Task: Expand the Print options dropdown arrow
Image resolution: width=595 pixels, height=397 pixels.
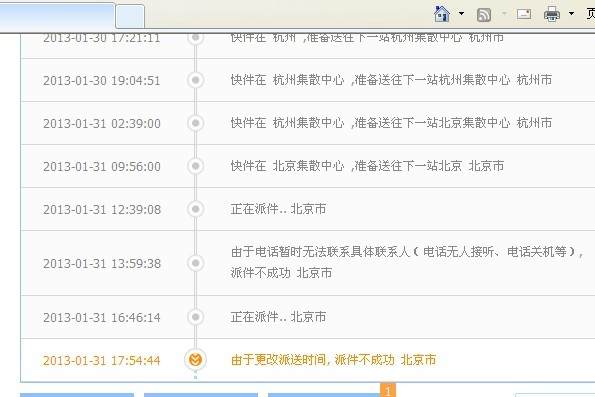Action: click(571, 14)
